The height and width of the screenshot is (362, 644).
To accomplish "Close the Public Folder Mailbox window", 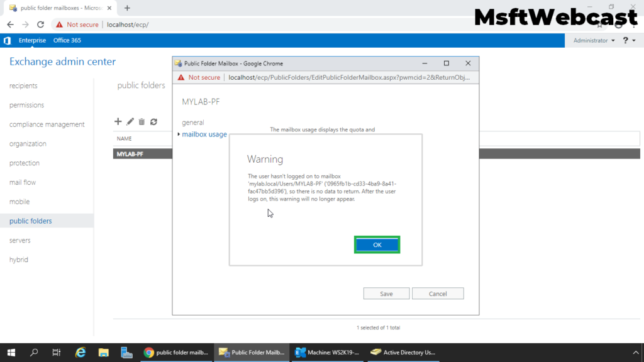I will pyautogui.click(x=468, y=63).
